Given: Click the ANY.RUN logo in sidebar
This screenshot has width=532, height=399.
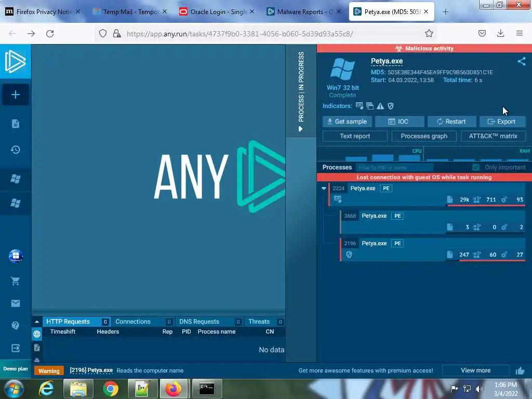Looking at the screenshot, I should point(15,61).
